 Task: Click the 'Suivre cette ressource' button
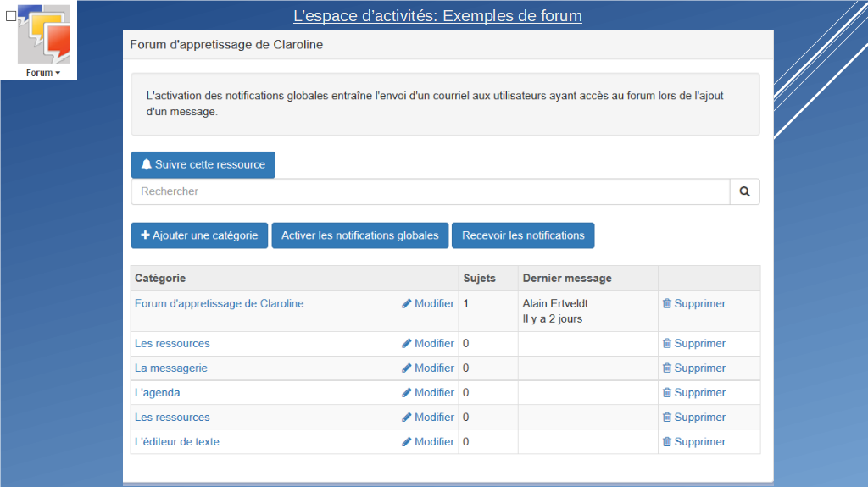click(x=203, y=165)
